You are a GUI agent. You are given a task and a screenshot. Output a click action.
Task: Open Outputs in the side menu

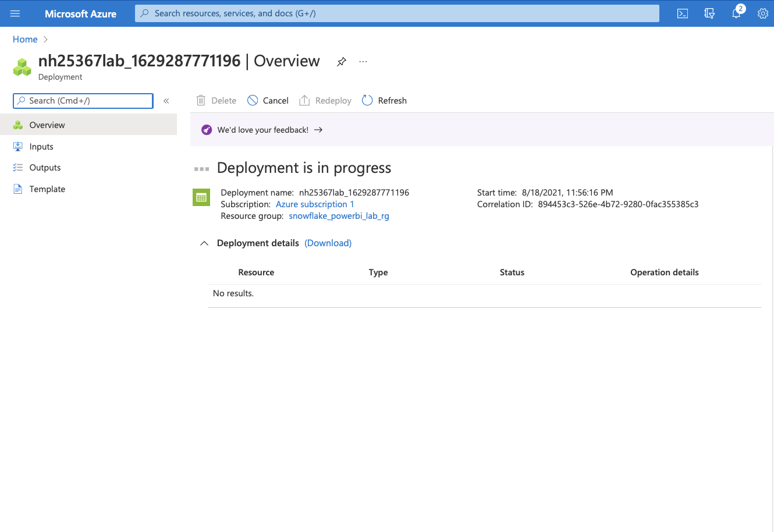(45, 168)
